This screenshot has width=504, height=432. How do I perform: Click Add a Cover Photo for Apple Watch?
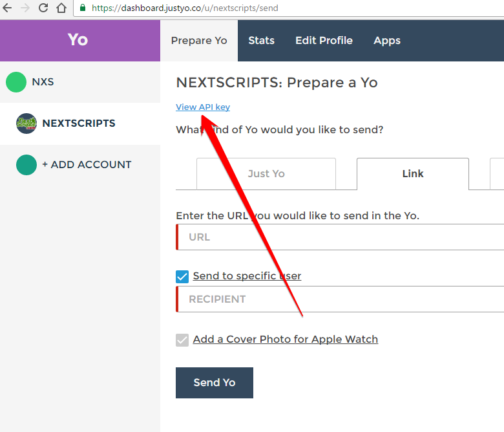click(x=286, y=340)
